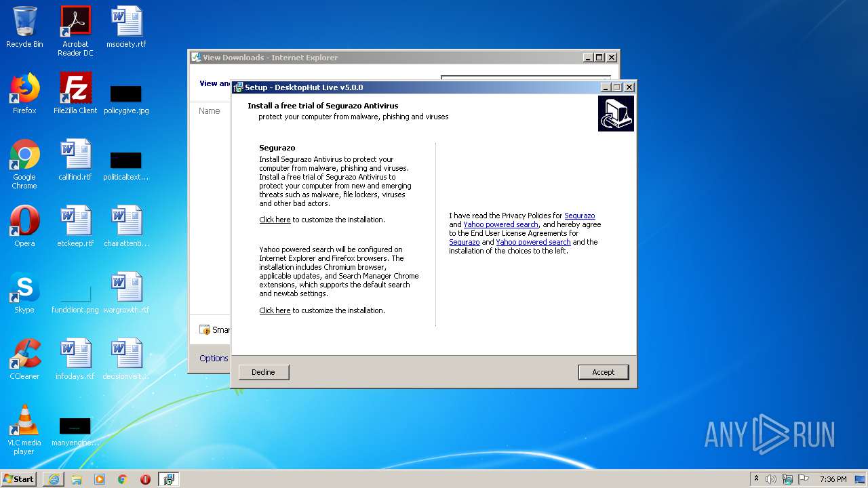Open CCleaner desktop shortcut
The image size is (868, 488).
24,359
